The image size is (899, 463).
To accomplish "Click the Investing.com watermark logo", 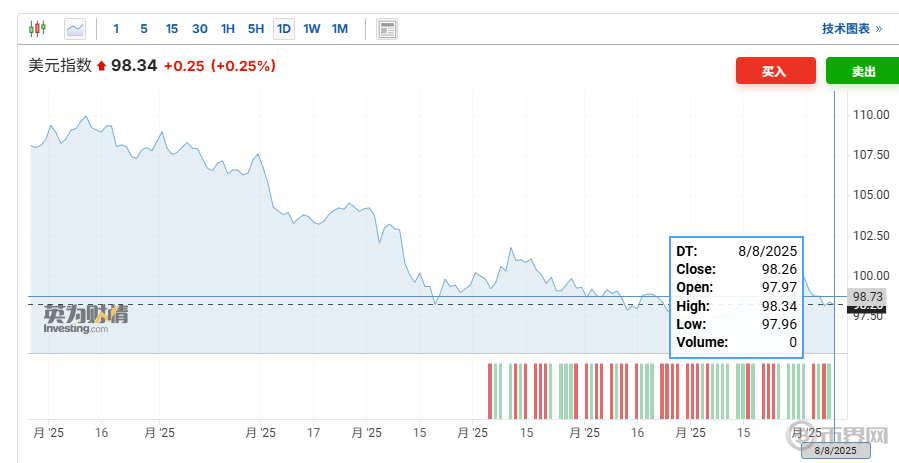I will (84, 320).
